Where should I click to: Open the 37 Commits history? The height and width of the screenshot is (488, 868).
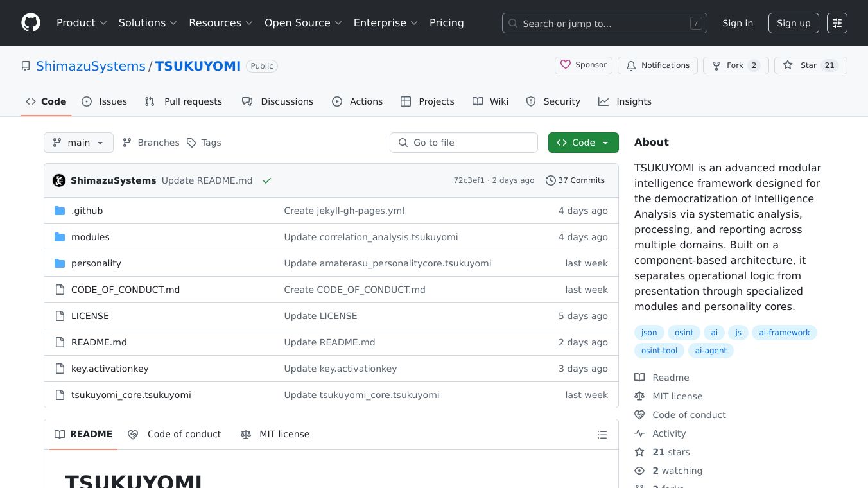pos(575,180)
